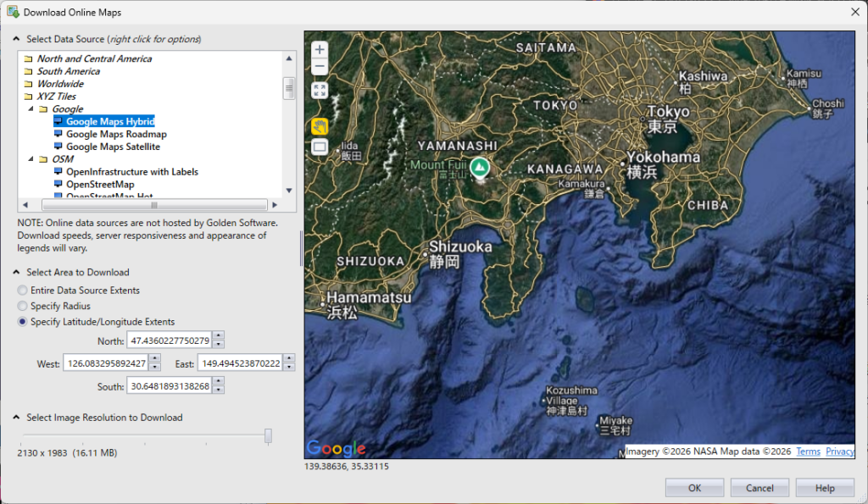Viewport: 868px width, 504px height.
Task: Click the Google logo on map
Action: (x=336, y=448)
